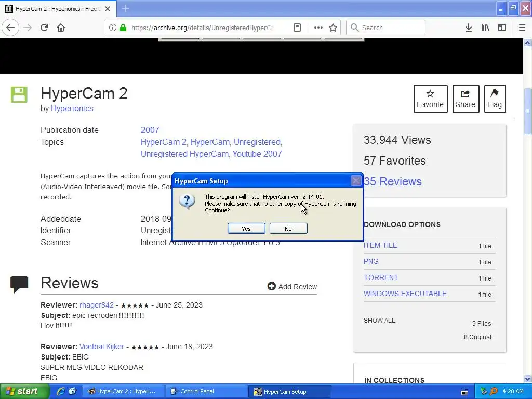The width and height of the screenshot is (532, 399).
Task: Click the Reviews speech bubble icon
Action: [19, 284]
